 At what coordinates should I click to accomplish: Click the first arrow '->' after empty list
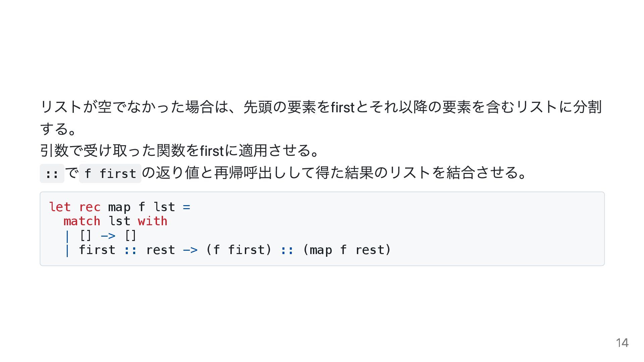point(108,236)
